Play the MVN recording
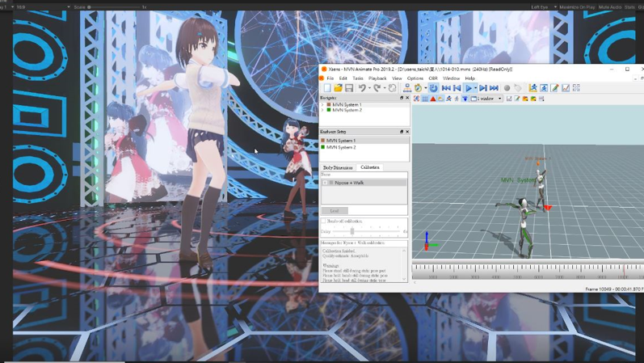The image size is (644, 363). [468, 88]
